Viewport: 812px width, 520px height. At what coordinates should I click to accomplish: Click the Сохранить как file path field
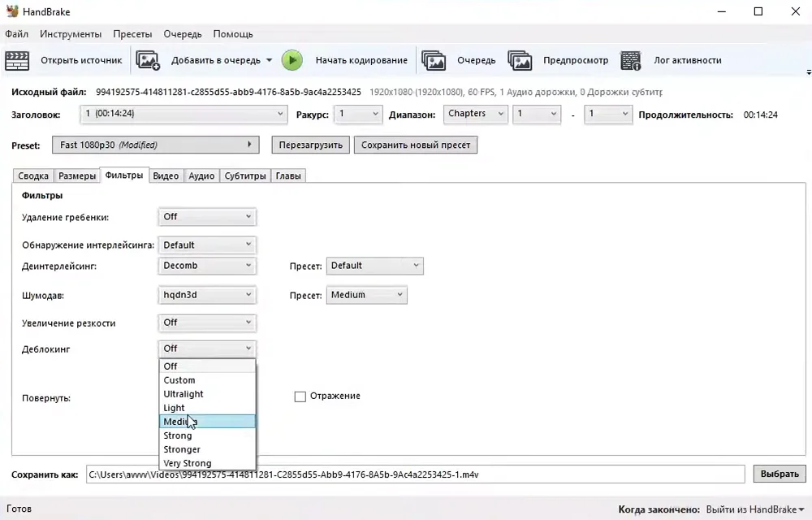pos(415,474)
